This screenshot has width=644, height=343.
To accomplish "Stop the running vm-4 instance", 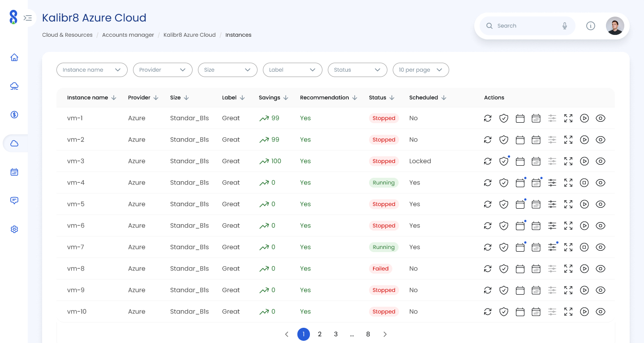I will tap(584, 183).
